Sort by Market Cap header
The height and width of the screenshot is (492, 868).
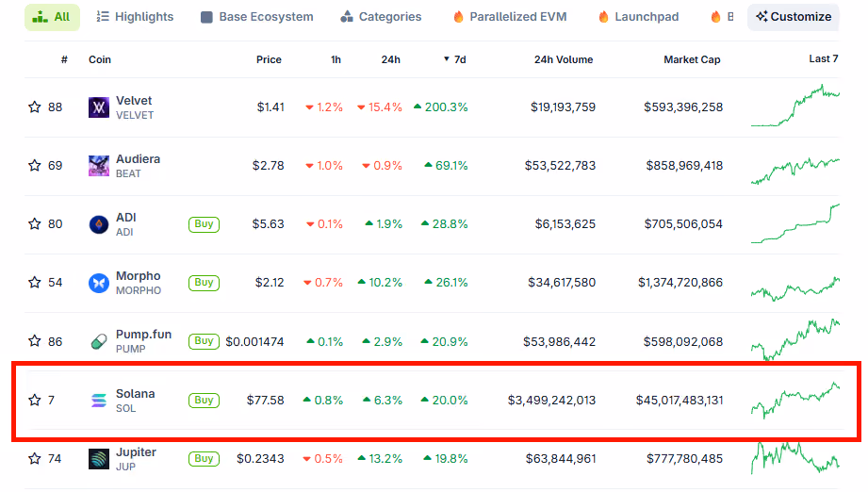(x=692, y=59)
